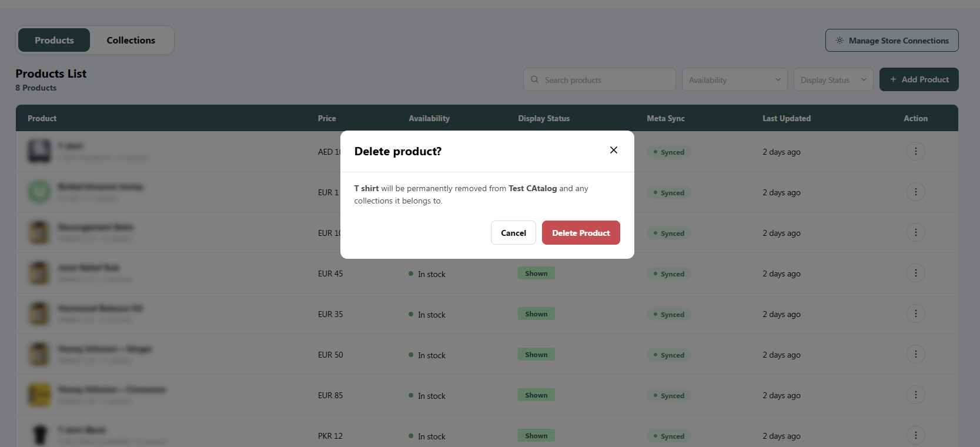Screen dimensions: 980x447
Task: Click the '8 Products' count text
Action: [36, 88]
